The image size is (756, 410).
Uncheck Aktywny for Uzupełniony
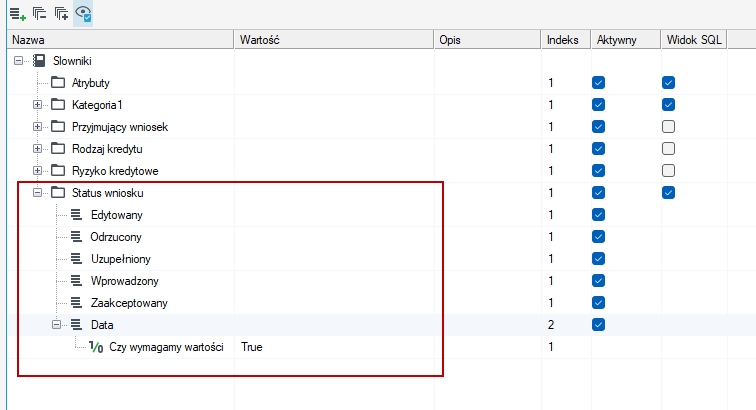598,259
